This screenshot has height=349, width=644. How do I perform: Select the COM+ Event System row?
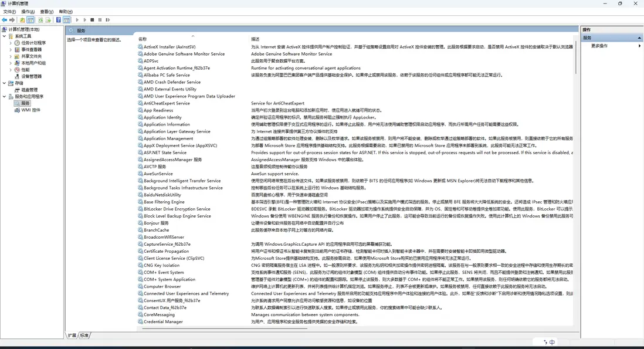(355, 272)
